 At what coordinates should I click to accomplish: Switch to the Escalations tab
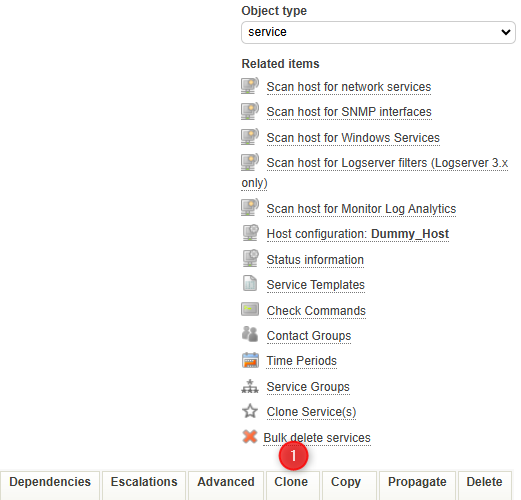pos(144,482)
